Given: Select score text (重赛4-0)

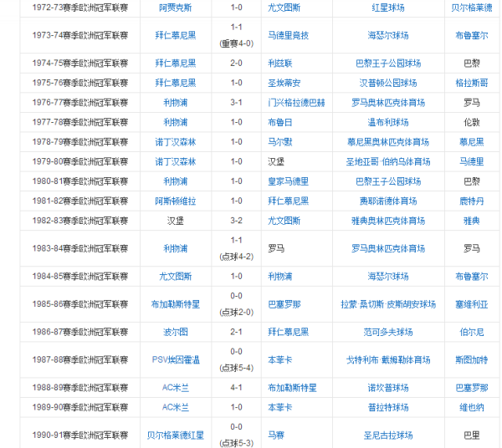Looking at the screenshot, I should (x=236, y=43).
